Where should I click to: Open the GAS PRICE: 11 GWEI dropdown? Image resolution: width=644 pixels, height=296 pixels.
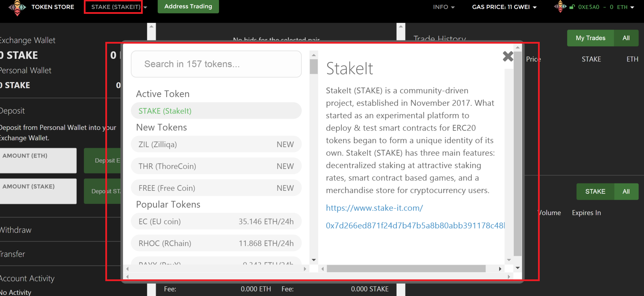click(504, 7)
